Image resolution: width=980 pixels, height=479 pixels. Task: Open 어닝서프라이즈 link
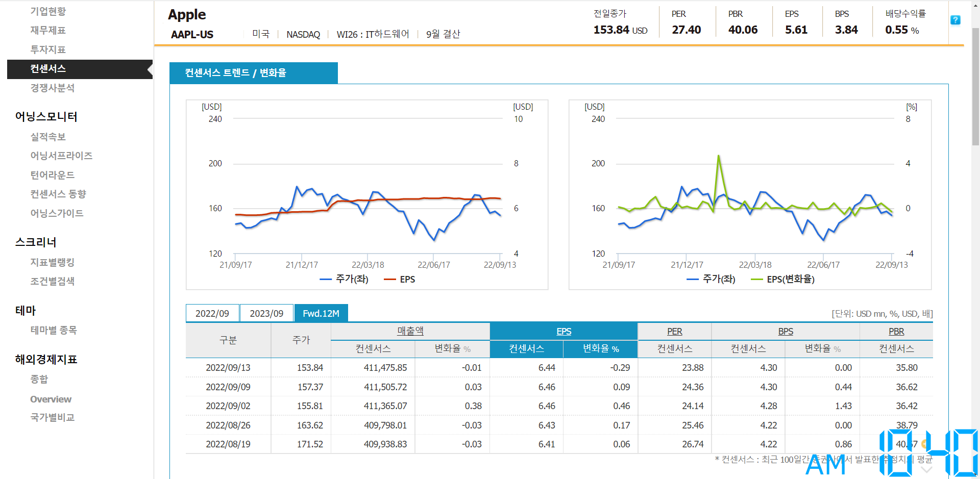click(61, 156)
